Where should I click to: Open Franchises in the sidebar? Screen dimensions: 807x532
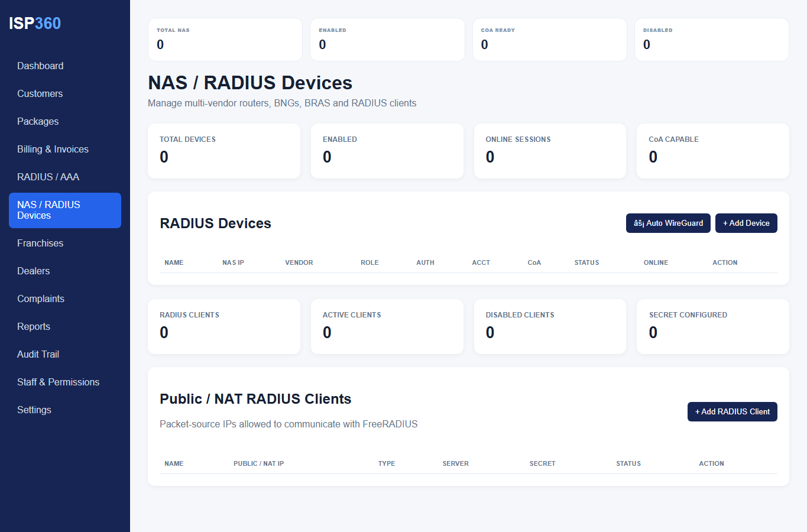65,243
